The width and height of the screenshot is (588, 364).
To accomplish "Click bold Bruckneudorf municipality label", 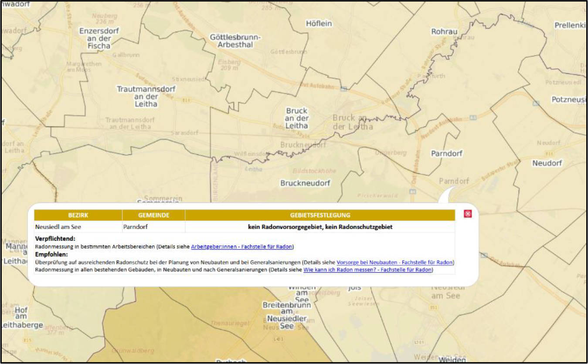I will pos(305,183).
